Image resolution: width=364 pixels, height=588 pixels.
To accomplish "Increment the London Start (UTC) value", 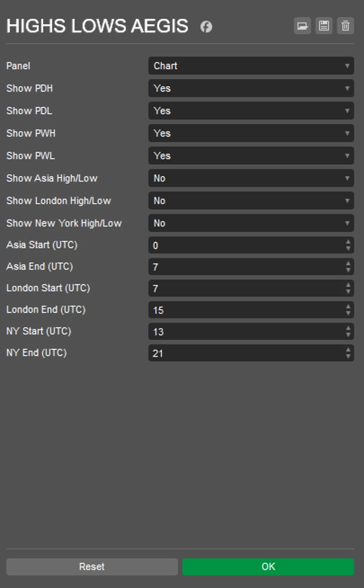I will (x=347, y=286).
